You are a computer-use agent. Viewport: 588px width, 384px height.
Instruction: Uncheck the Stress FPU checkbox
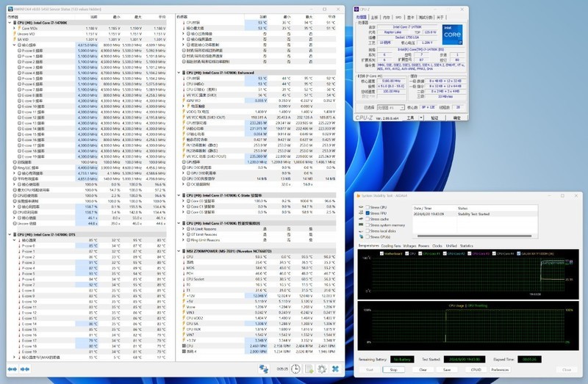[368, 212]
